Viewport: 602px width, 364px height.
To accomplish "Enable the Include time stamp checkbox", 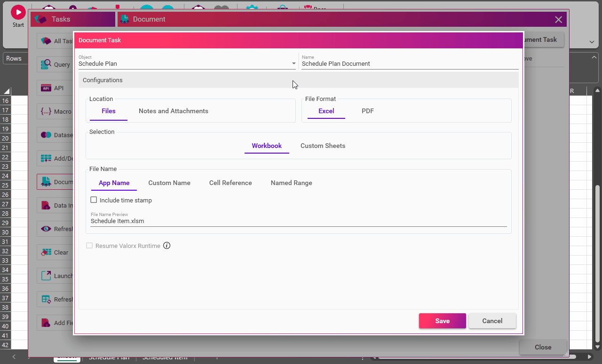I will pos(94,200).
